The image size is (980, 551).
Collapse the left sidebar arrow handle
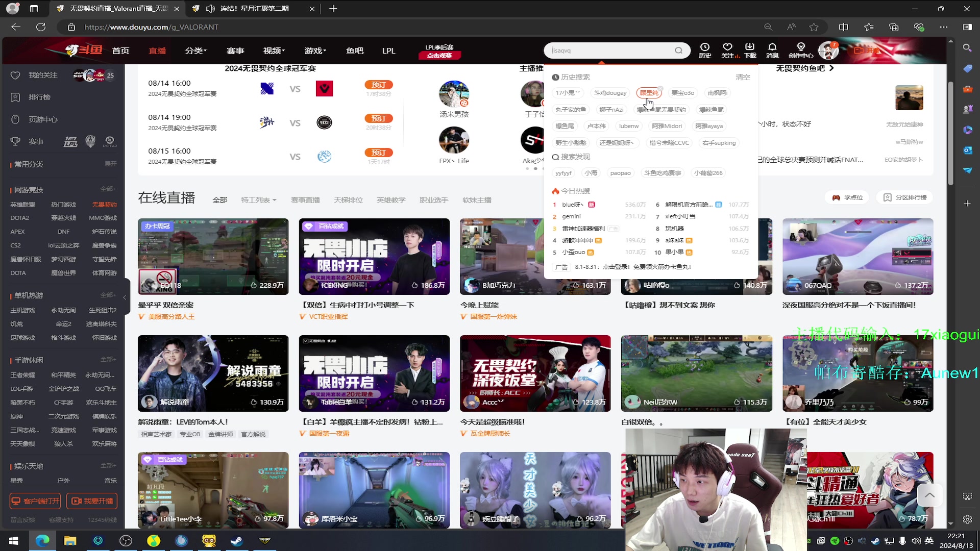[125, 297]
